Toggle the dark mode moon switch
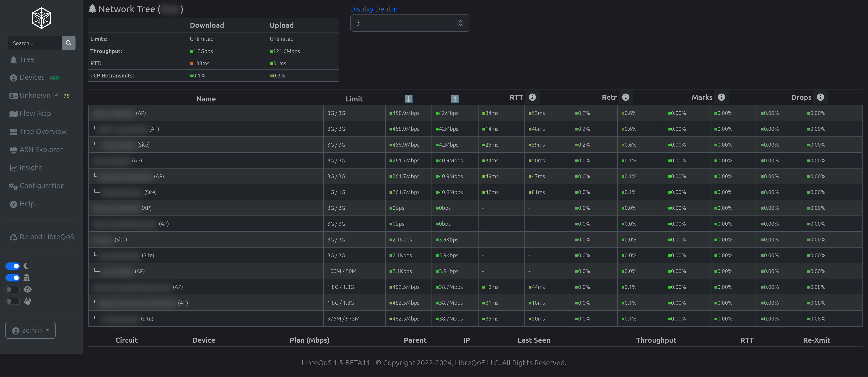 12,266
